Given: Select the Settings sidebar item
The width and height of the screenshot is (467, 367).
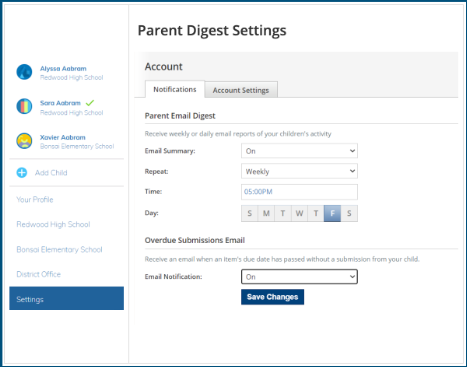Looking at the screenshot, I should coord(67,298).
